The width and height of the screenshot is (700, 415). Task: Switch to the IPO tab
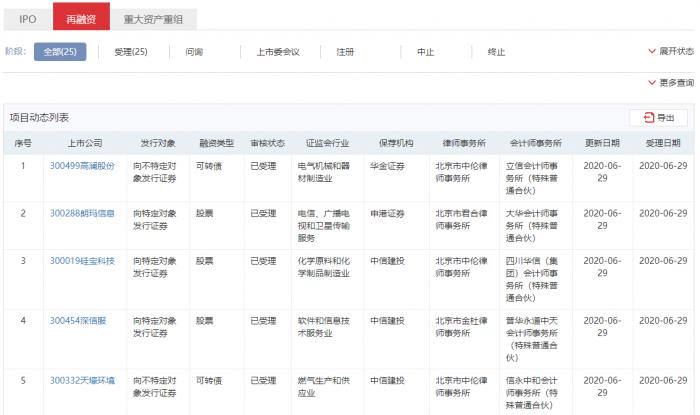click(28, 18)
